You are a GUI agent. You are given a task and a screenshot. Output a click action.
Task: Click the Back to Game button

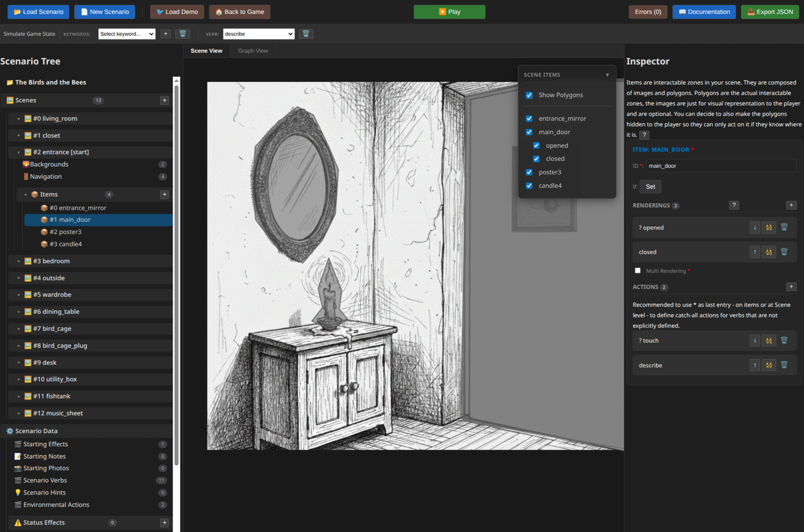coord(239,12)
